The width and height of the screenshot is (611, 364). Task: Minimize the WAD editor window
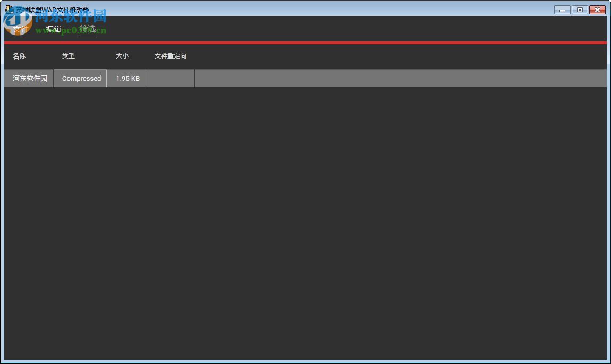[x=562, y=10]
